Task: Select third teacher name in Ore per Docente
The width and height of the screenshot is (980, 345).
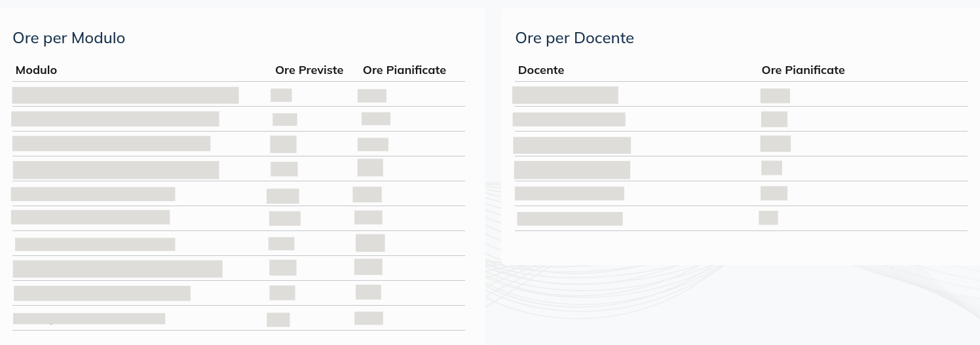Action: point(572,145)
